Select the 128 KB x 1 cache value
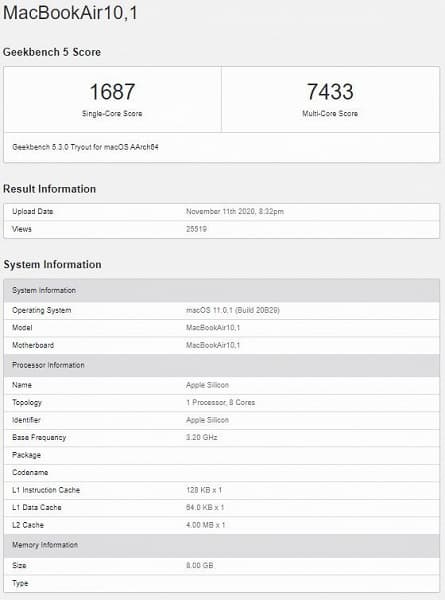This screenshot has width=445, height=600. (x=204, y=490)
